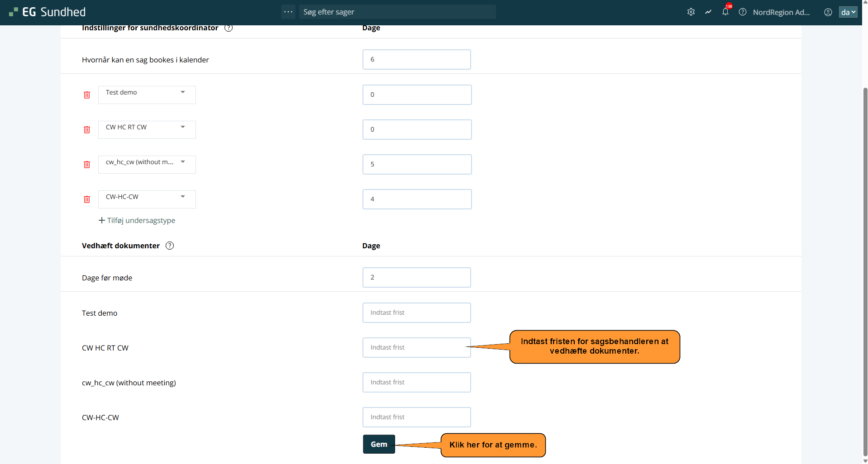This screenshot has width=868, height=464.
Task: Open the statistics trend icon
Action: (708, 12)
